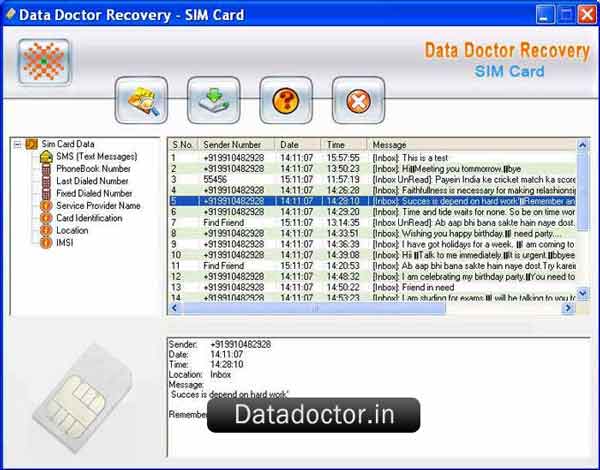Click the save recovered data icon

214,100
